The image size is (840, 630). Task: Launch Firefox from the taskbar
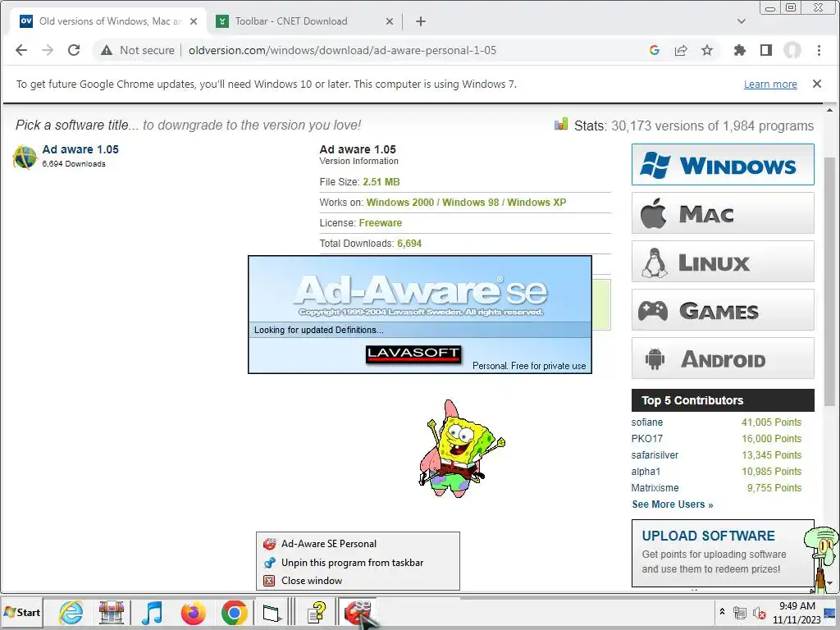click(193, 612)
